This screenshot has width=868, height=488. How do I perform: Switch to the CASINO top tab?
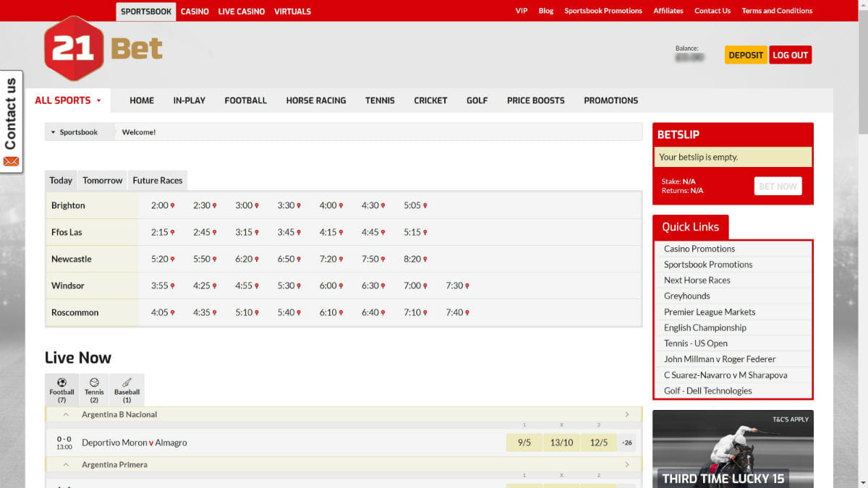[195, 12]
